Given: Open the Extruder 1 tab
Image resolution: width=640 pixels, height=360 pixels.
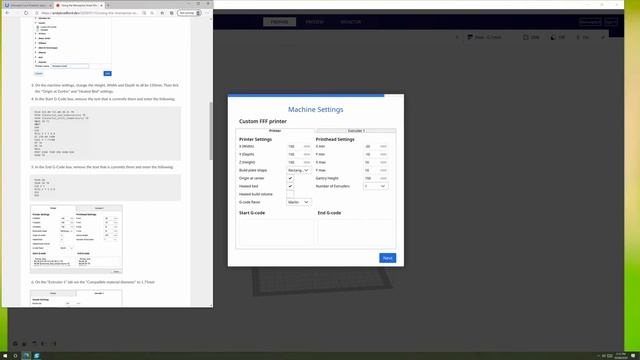Looking at the screenshot, I should (x=356, y=131).
